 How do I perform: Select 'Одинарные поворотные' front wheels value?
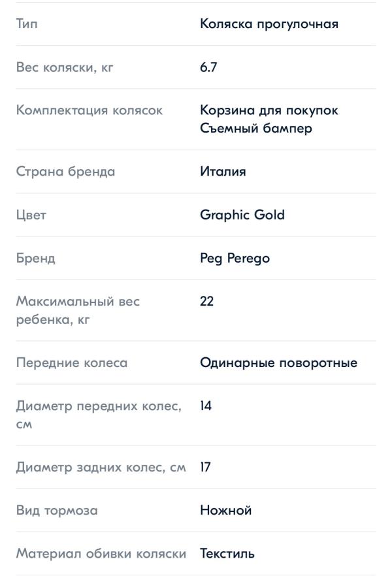coord(278,363)
